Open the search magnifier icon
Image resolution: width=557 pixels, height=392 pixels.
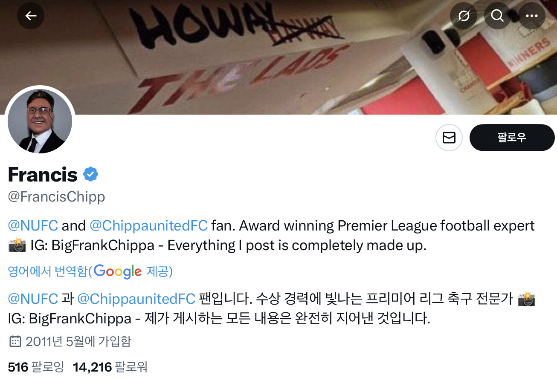(x=498, y=16)
